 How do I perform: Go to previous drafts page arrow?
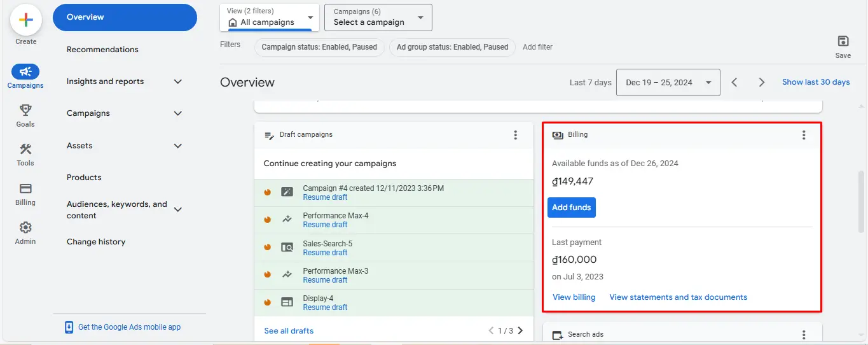[491, 330]
